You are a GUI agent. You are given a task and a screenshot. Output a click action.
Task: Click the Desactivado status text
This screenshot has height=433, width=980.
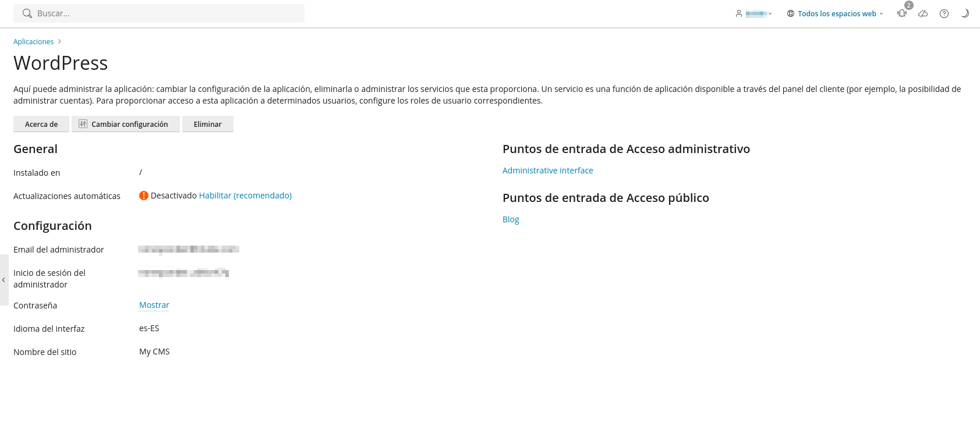coord(174,196)
